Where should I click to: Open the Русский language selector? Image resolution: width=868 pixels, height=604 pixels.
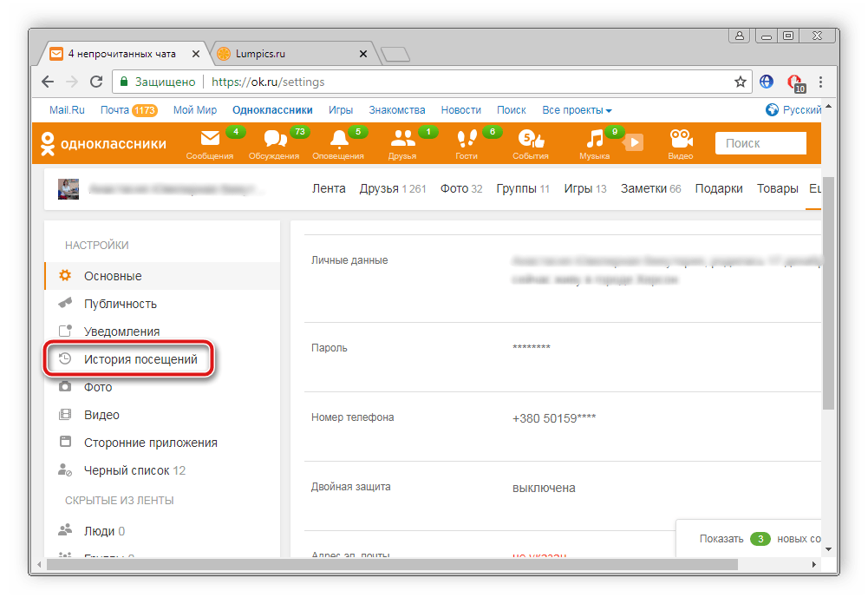794,110
